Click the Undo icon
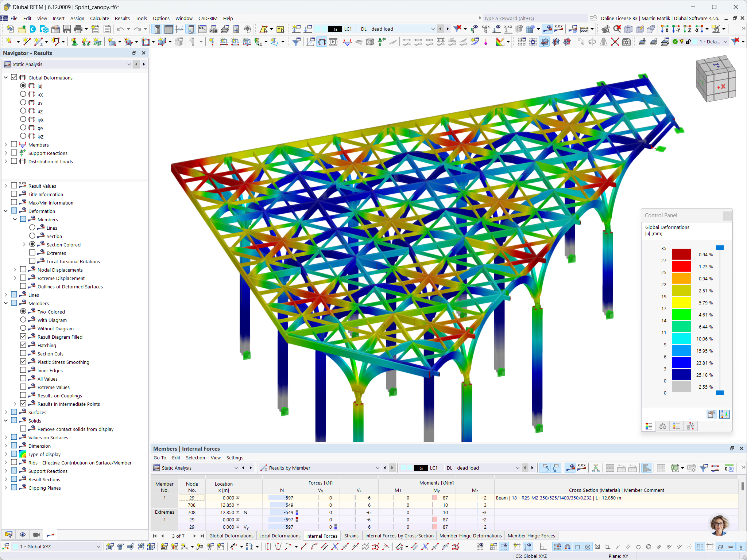The height and width of the screenshot is (560, 747). 120,29
